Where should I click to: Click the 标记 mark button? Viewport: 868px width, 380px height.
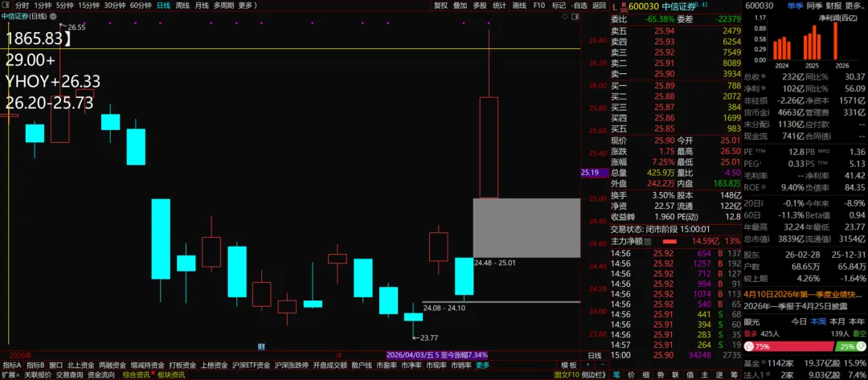point(559,5)
